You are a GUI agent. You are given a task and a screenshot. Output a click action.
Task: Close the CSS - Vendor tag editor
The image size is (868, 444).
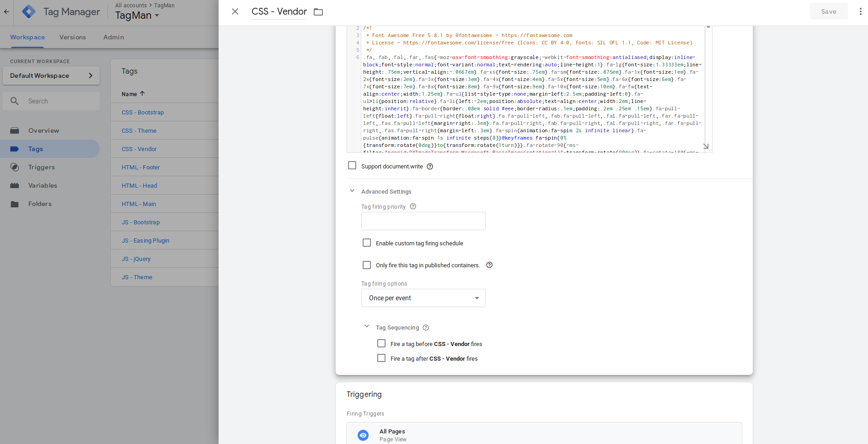click(235, 11)
